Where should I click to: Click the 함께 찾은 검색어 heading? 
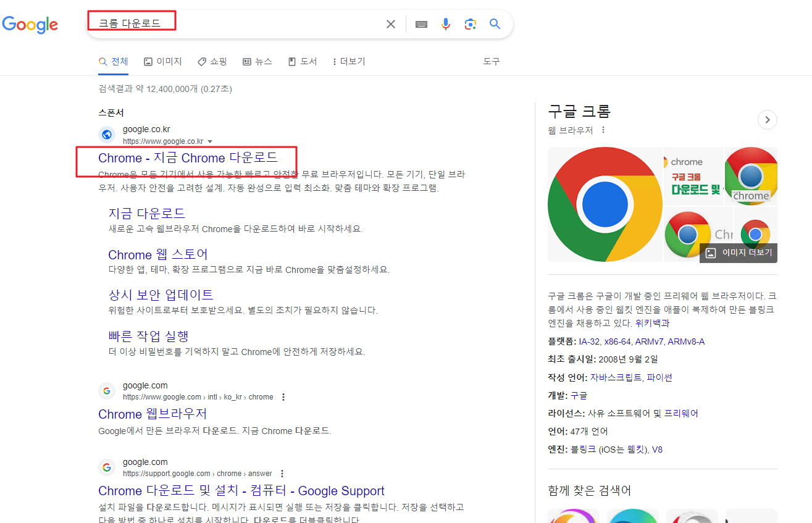click(590, 491)
